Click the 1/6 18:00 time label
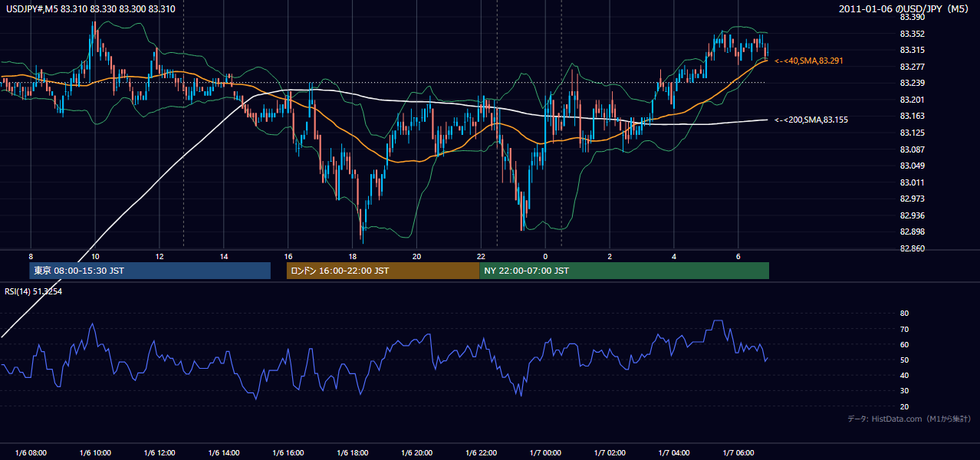This screenshot has width=980, height=460. tap(352, 453)
